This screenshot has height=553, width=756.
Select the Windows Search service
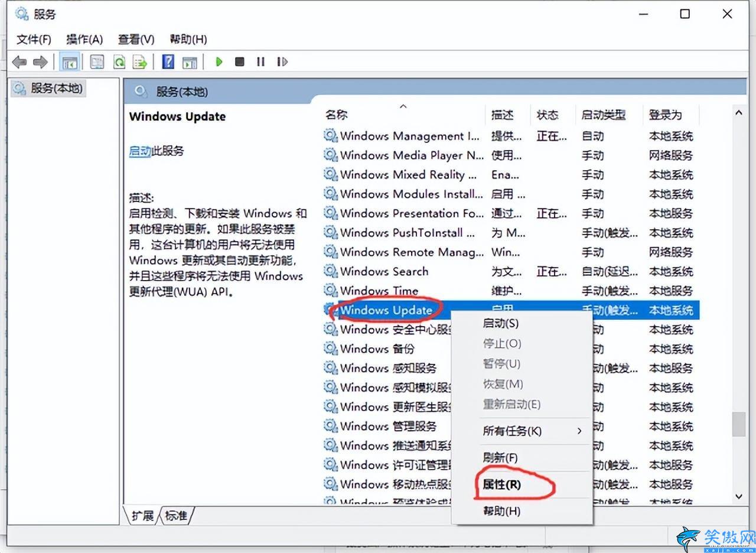pos(511,272)
